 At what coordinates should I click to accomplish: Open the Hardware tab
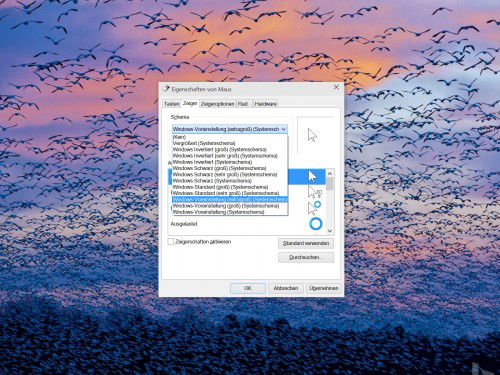pos(265,104)
